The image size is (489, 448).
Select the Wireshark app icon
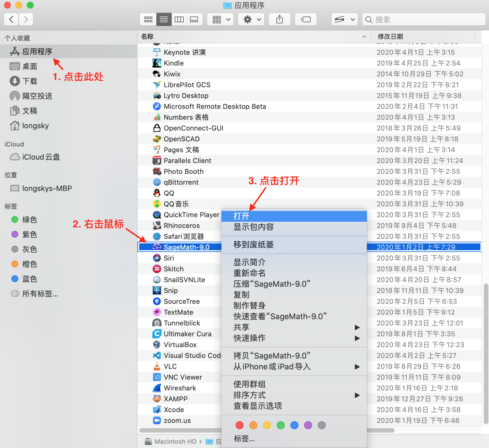(157, 388)
